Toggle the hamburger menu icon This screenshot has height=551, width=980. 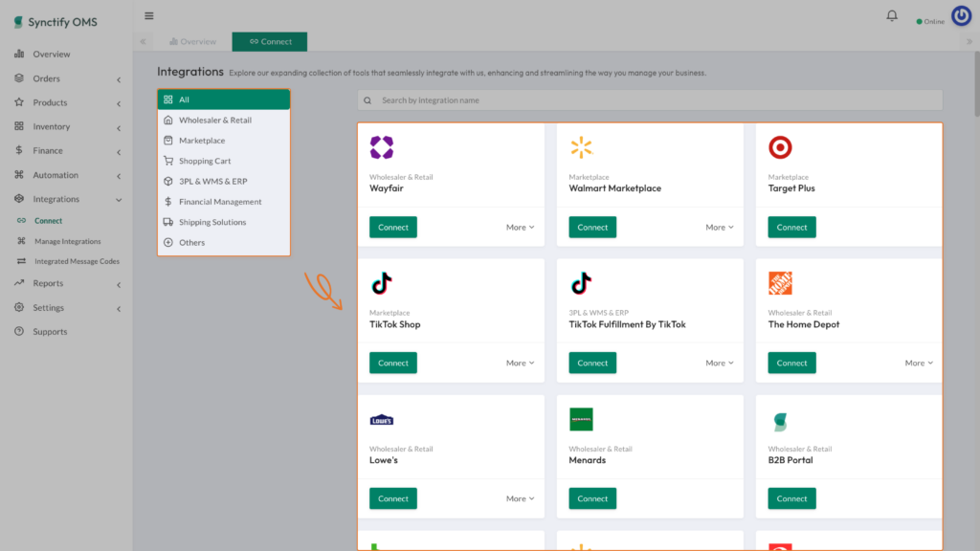point(148,15)
